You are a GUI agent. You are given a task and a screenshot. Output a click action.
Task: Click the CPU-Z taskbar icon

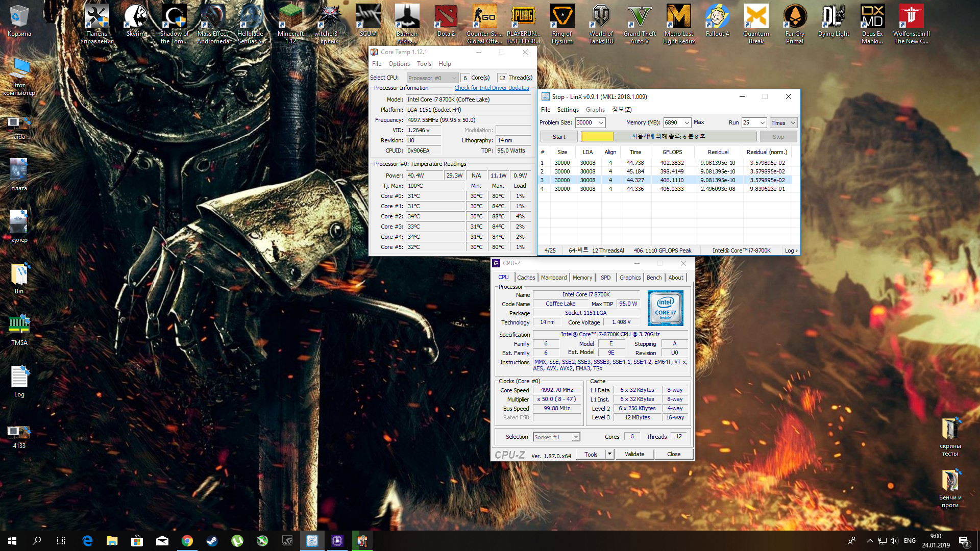(x=337, y=541)
